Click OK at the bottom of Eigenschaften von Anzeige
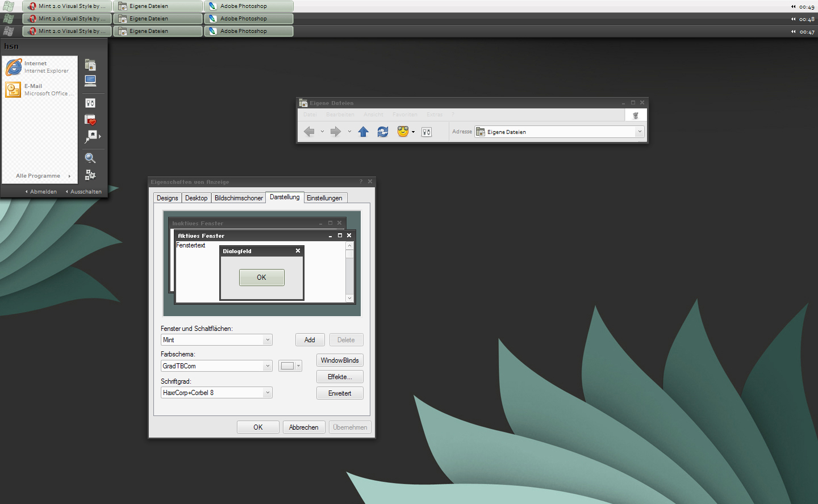Image resolution: width=818 pixels, height=504 pixels. [258, 427]
